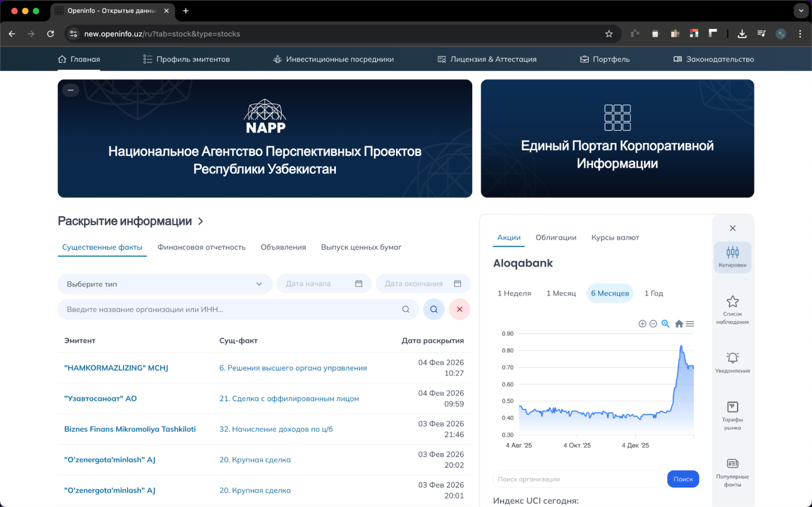Open the media controls icon in the toolbar

761,34
